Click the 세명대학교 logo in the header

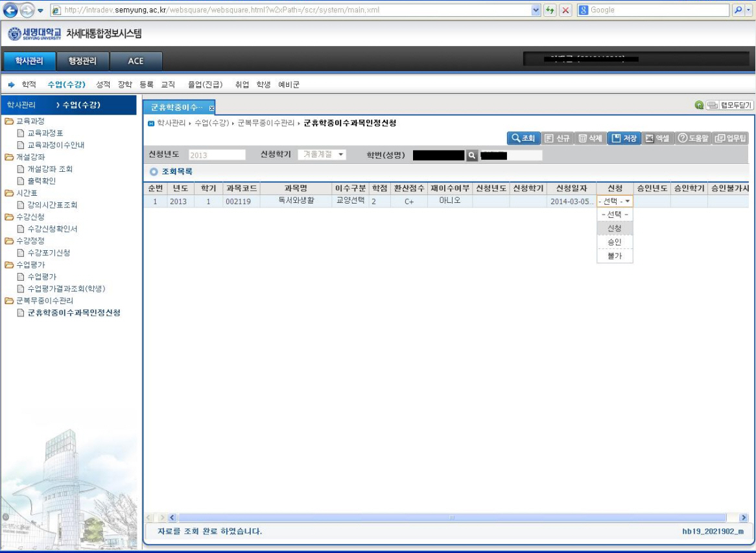(34, 34)
